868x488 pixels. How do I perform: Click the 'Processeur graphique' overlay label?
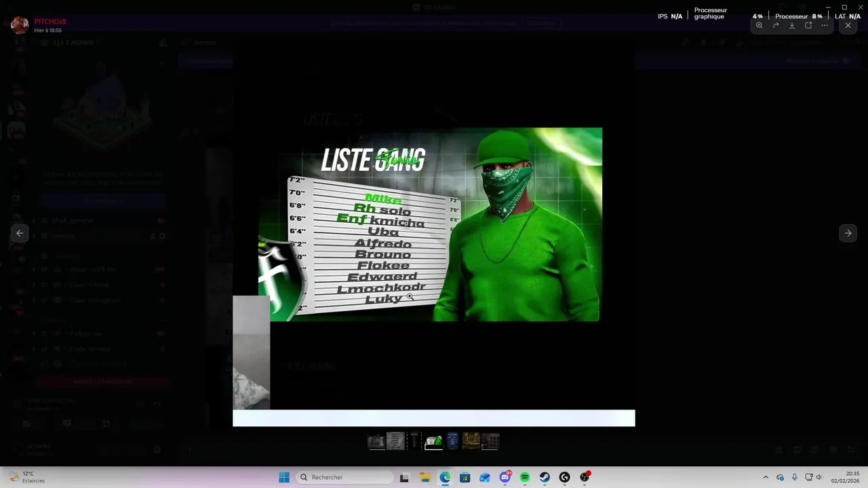710,14
